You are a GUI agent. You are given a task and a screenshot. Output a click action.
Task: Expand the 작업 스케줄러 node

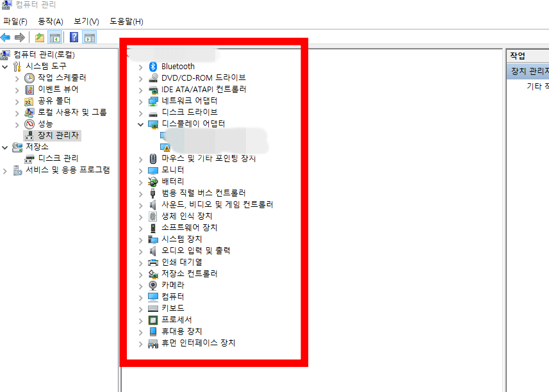pos(17,79)
